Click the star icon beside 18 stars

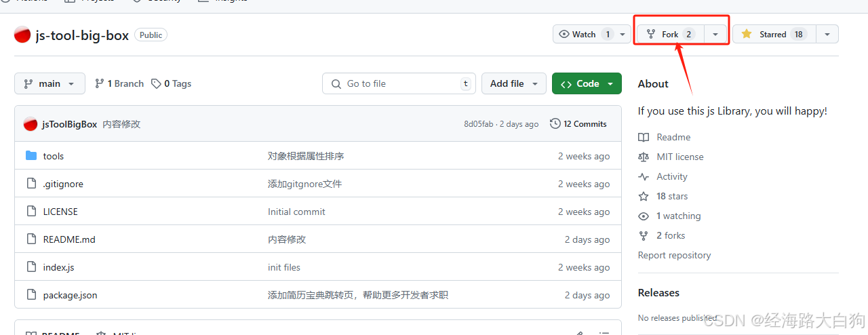point(644,196)
